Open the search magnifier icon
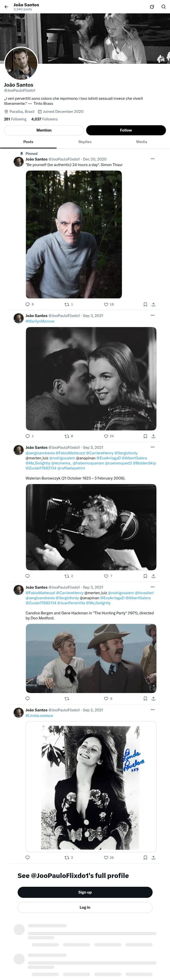 tap(163, 7)
